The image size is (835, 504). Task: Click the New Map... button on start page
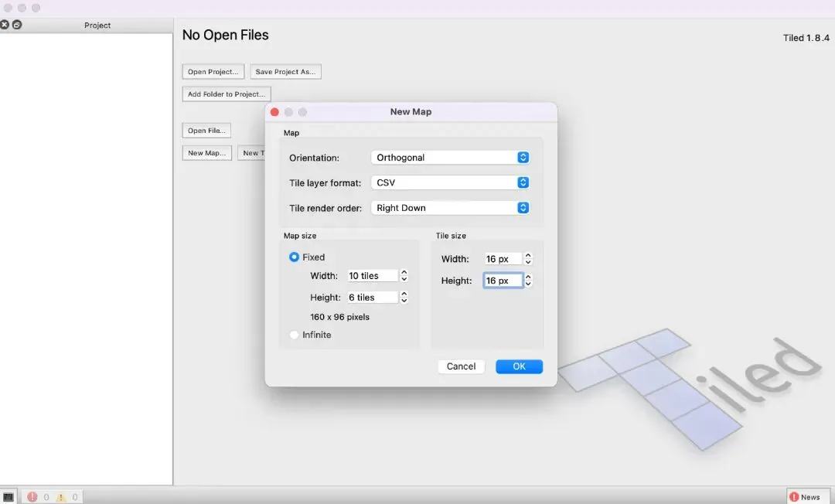[206, 153]
